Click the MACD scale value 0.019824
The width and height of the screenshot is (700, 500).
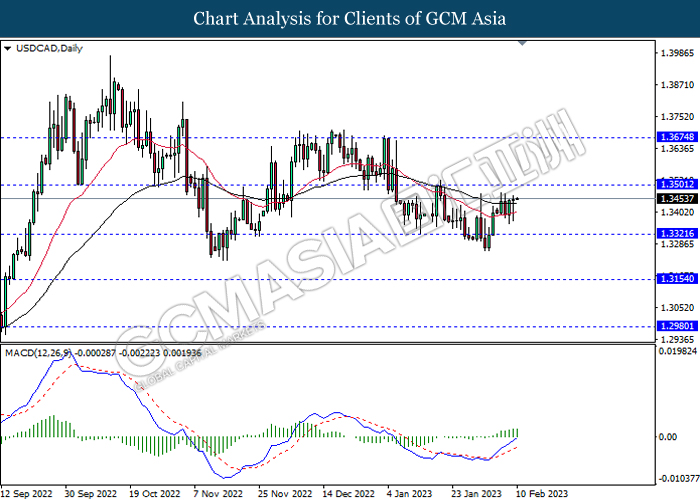[x=677, y=351]
